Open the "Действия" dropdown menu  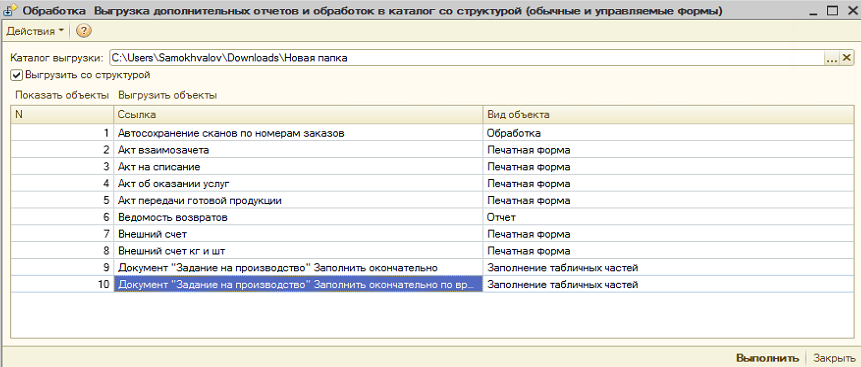[35, 31]
